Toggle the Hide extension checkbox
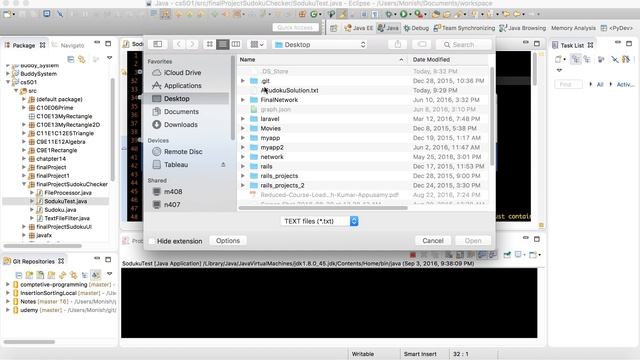The image size is (640, 360). click(152, 241)
